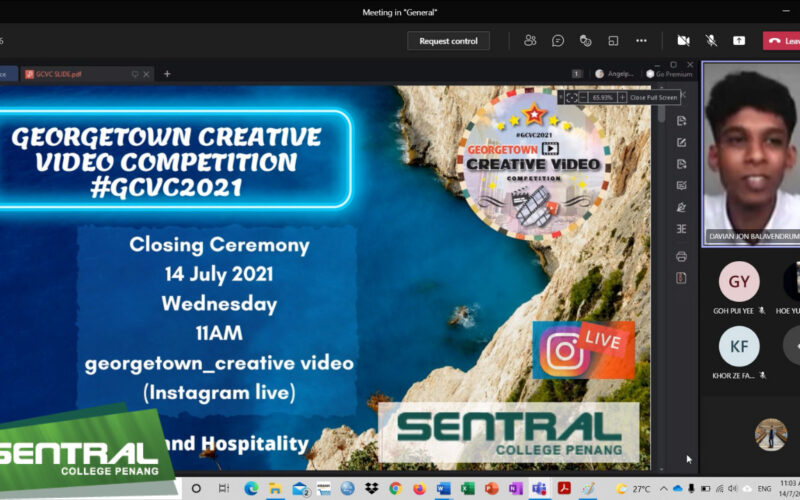
Task: Open Firefox from taskbar
Action: 419,488
